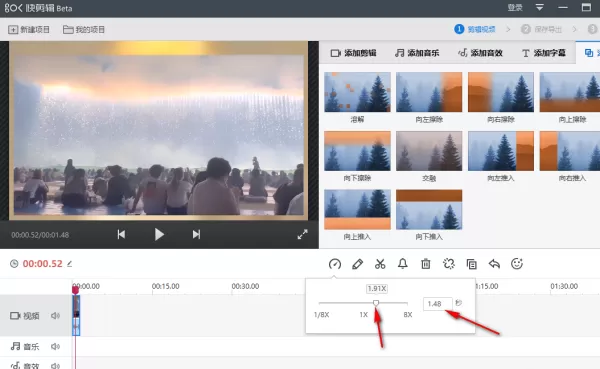Select the 向右擦除 transition thumbnail
The width and height of the screenshot is (600, 369).
(501, 92)
